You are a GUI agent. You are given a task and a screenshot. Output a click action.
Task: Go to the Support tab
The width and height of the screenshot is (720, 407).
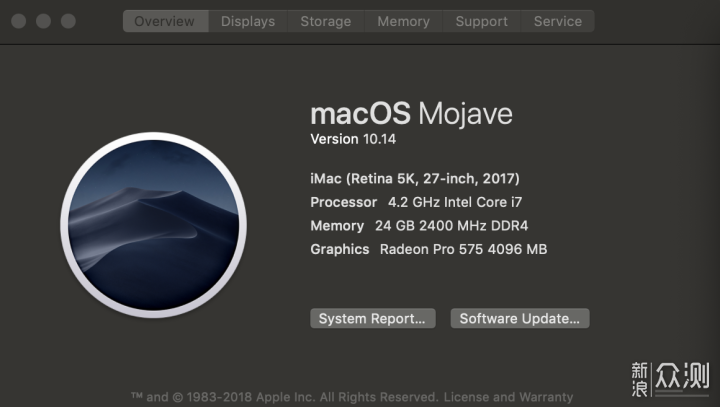[x=482, y=21]
